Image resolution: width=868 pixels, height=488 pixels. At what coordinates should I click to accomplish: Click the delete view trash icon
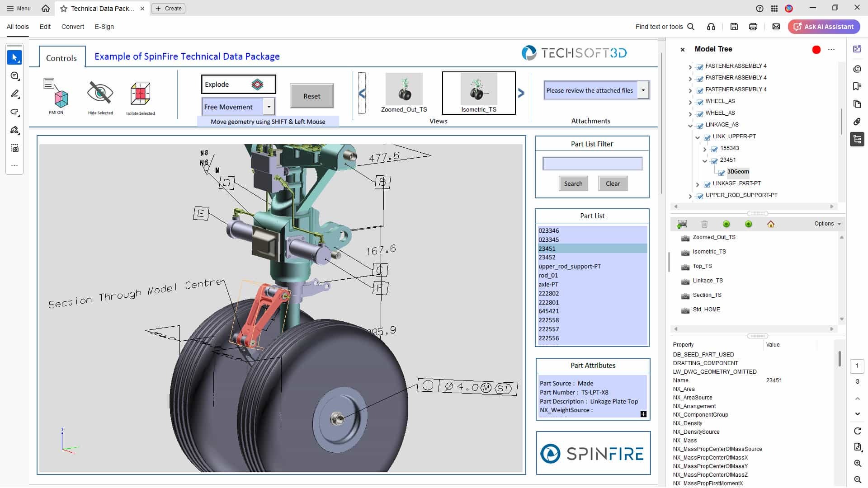pyautogui.click(x=704, y=224)
